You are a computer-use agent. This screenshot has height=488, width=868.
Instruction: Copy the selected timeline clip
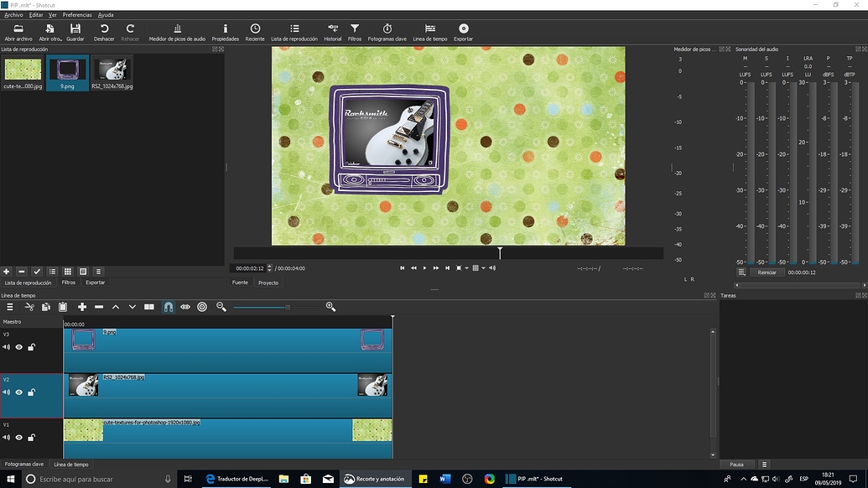(x=46, y=307)
